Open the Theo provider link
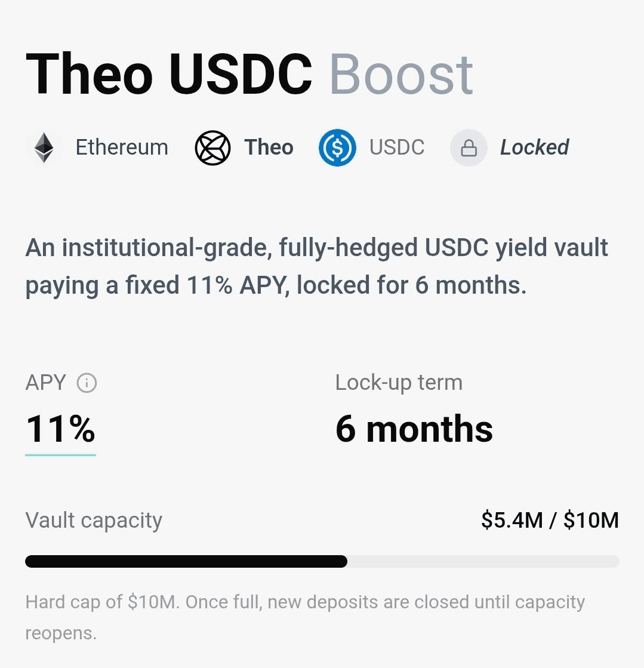This screenshot has width=644, height=668. [x=269, y=147]
